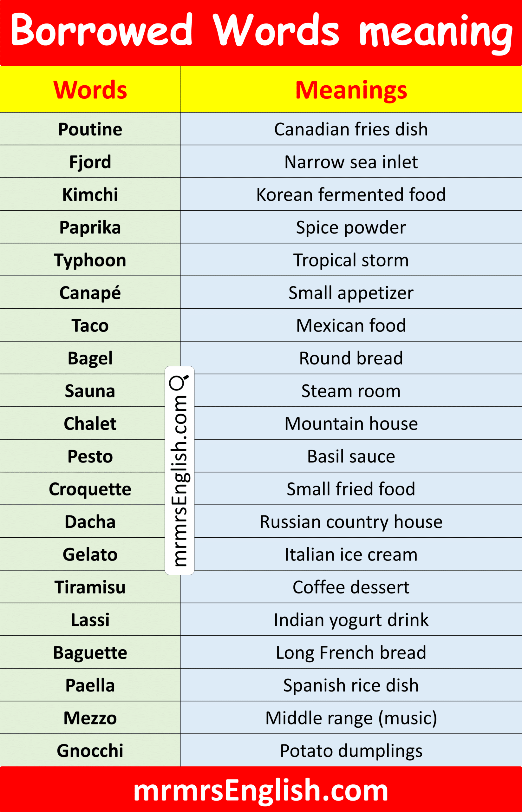Select the word Sauna
The image size is (522, 812).
[90, 391]
